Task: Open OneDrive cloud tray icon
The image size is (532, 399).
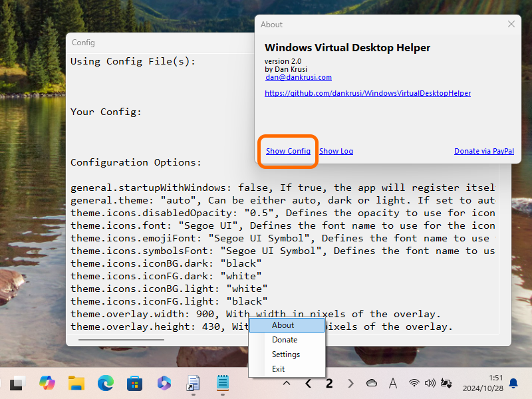Action: pos(372,384)
